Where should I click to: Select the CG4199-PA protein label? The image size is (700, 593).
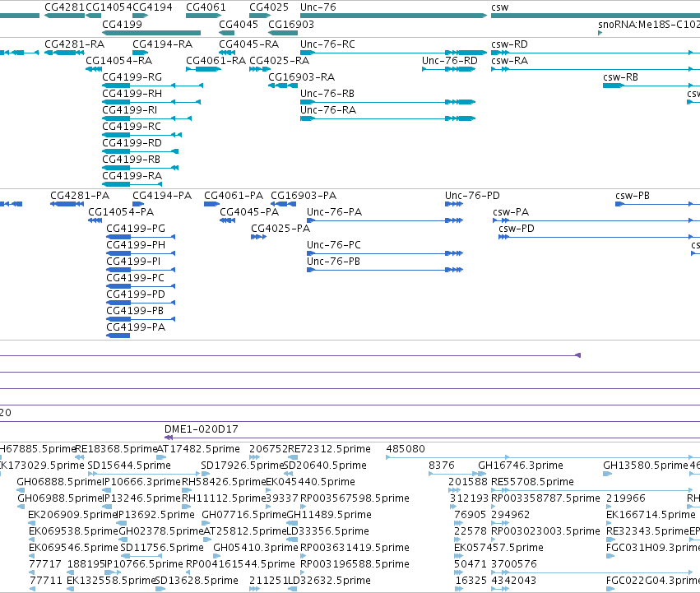pyautogui.click(x=136, y=327)
